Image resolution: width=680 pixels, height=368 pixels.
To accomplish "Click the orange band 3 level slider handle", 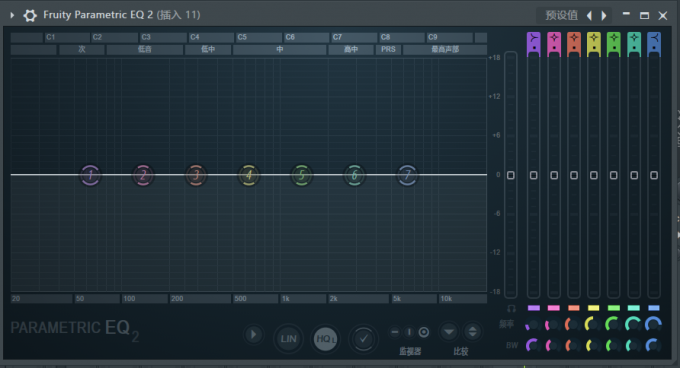I will coord(574,175).
